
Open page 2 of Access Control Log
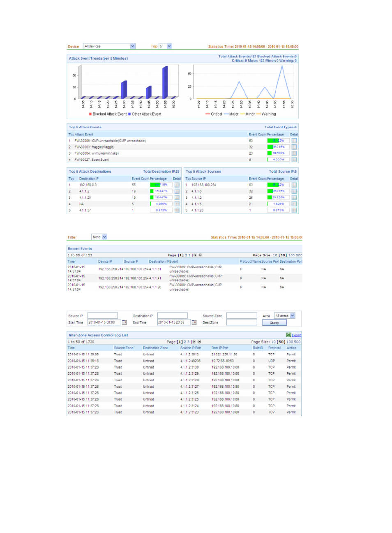tap(185, 342)
